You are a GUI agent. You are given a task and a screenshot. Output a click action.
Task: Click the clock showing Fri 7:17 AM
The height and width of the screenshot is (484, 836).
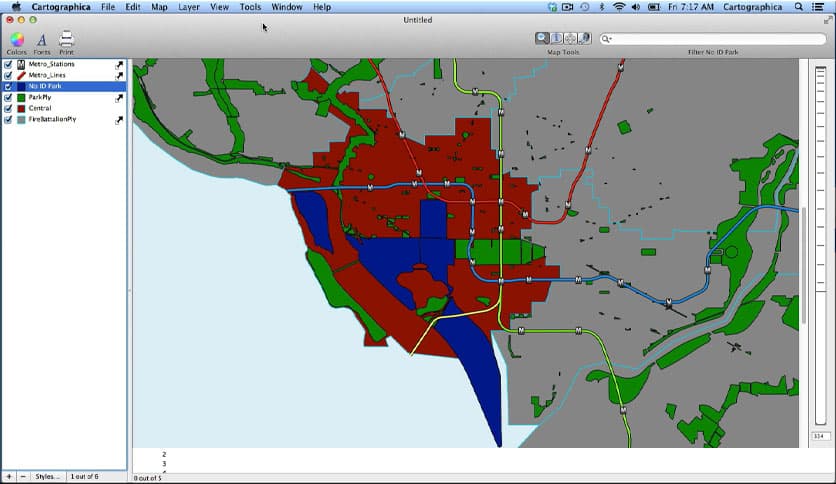pos(690,7)
